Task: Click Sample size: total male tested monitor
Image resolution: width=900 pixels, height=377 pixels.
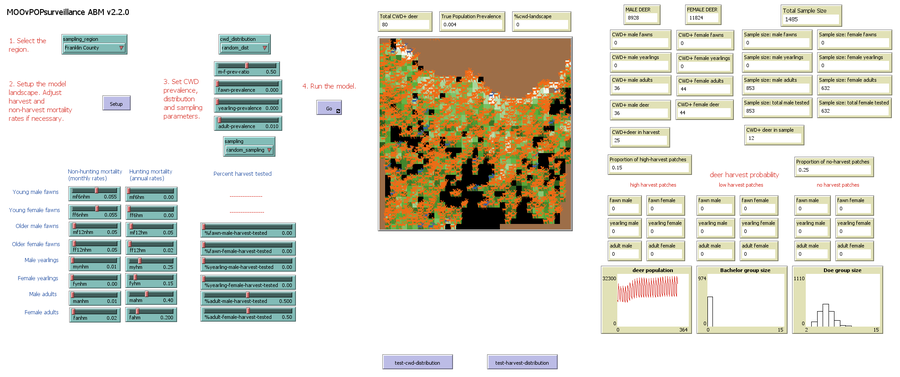Action: click(778, 108)
